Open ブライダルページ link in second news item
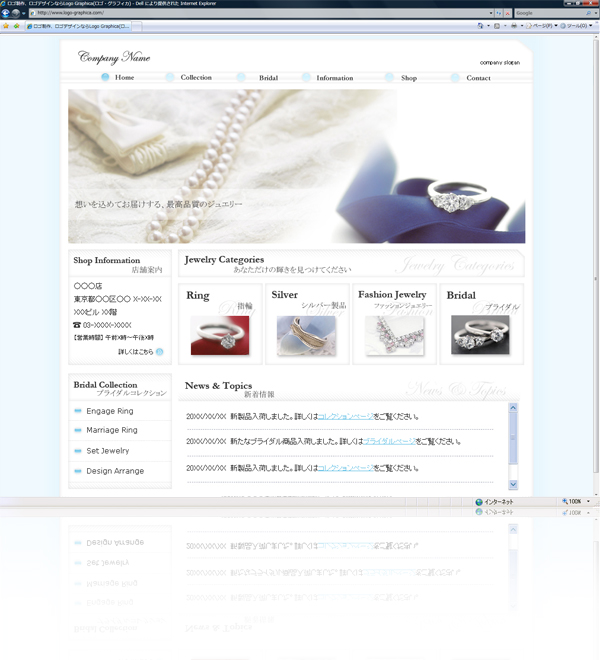The image size is (600, 660). (x=389, y=441)
